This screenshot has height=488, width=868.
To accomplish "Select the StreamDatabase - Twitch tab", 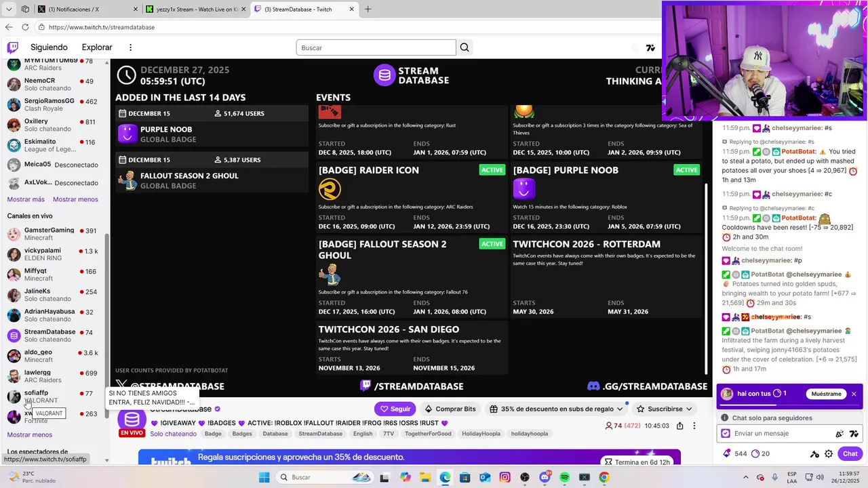I will (305, 9).
